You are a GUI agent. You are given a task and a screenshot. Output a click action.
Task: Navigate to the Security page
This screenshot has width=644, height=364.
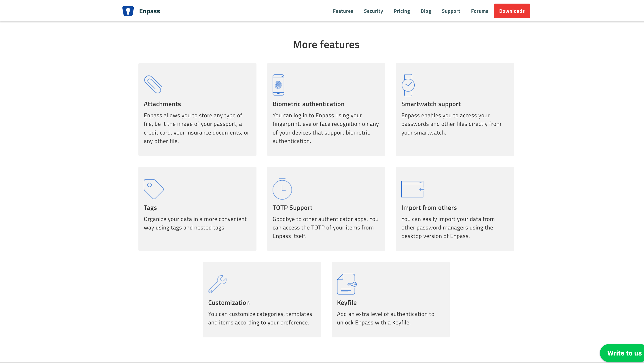373,11
